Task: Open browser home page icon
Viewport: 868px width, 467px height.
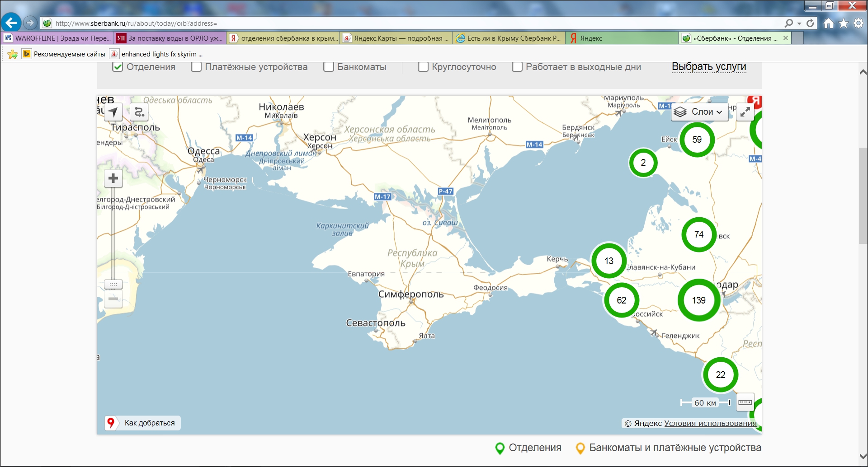Action: pyautogui.click(x=828, y=23)
